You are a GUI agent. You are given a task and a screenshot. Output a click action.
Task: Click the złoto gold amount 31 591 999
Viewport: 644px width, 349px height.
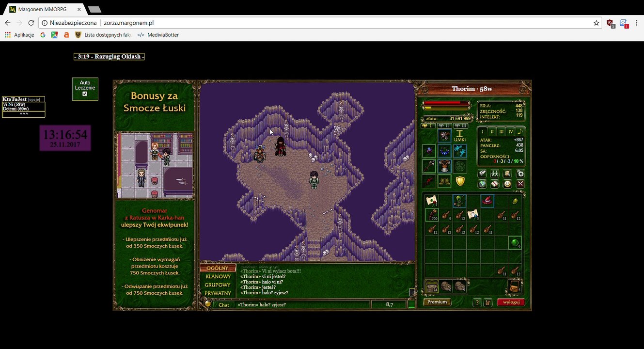[x=460, y=118]
